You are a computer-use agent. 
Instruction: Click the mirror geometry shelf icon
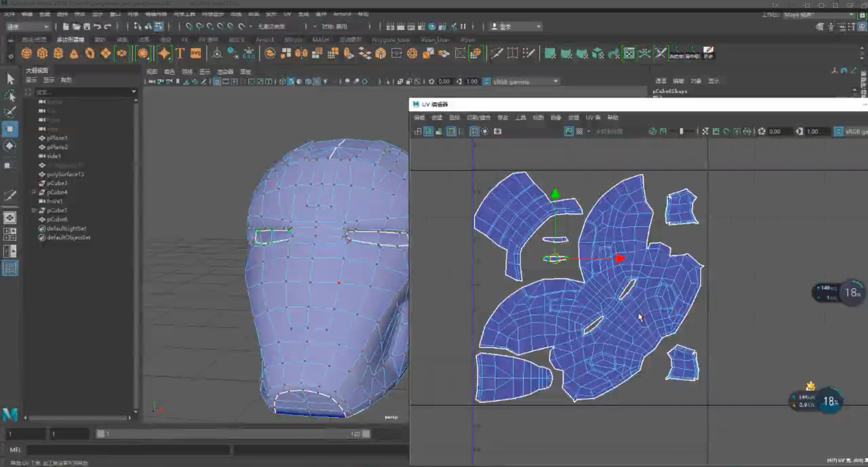click(302, 53)
